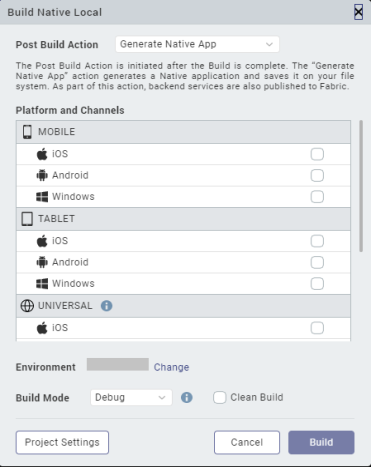
Task: Toggle the Clean Build checkbox
Action: pyautogui.click(x=220, y=397)
